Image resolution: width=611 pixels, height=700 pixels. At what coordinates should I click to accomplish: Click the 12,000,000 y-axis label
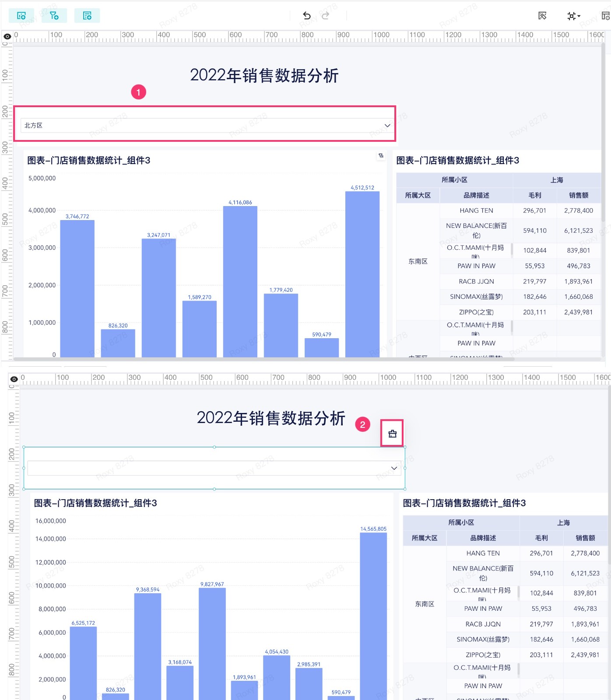click(50, 563)
